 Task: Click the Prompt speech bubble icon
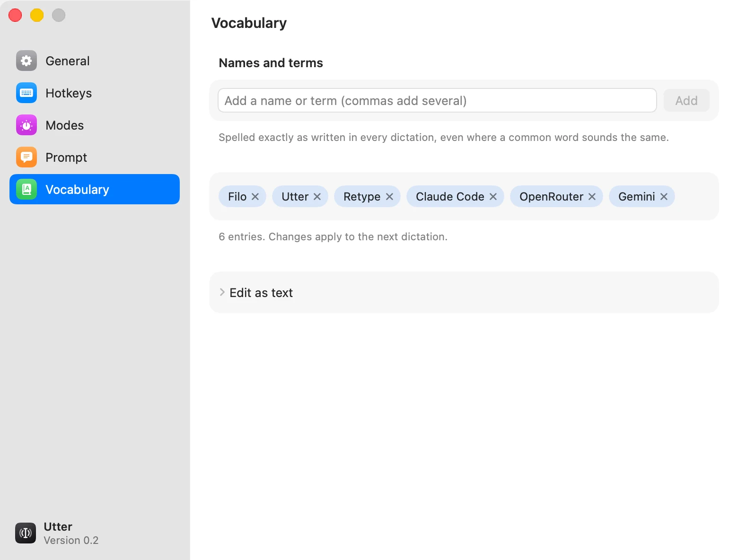click(x=26, y=157)
